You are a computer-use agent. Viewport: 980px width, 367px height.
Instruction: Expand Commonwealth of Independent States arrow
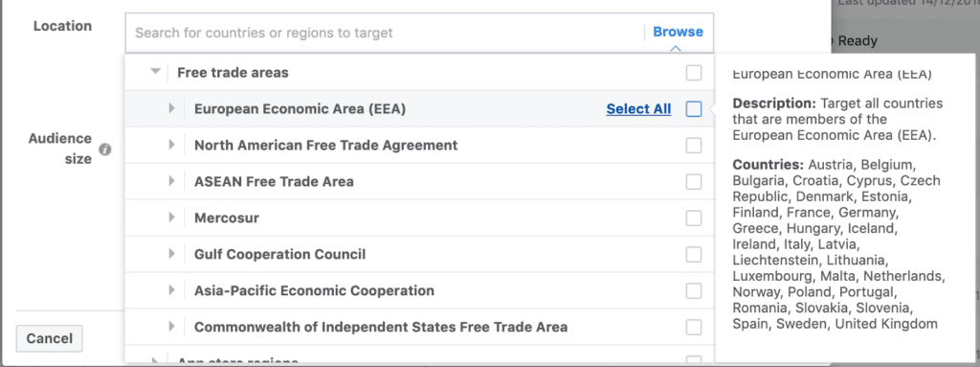point(172,327)
